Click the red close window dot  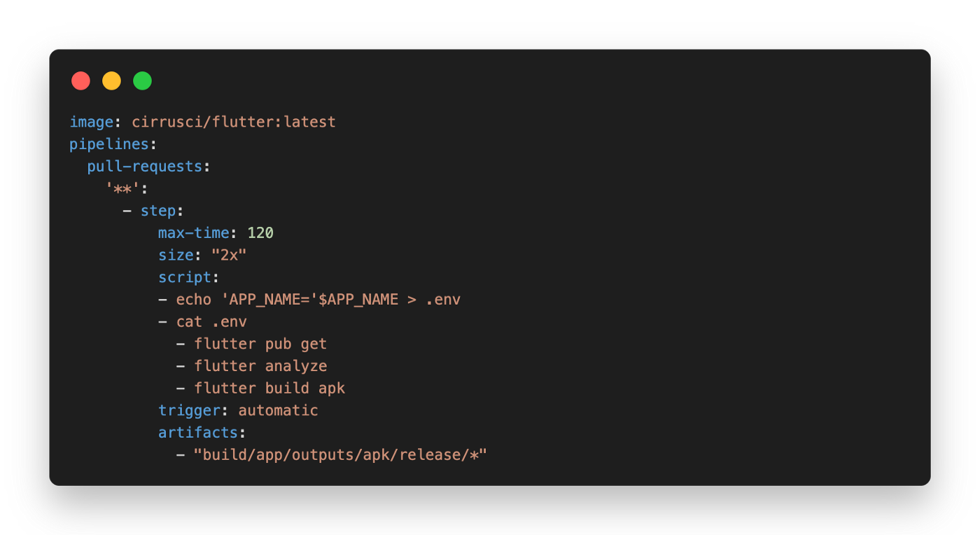click(x=80, y=81)
